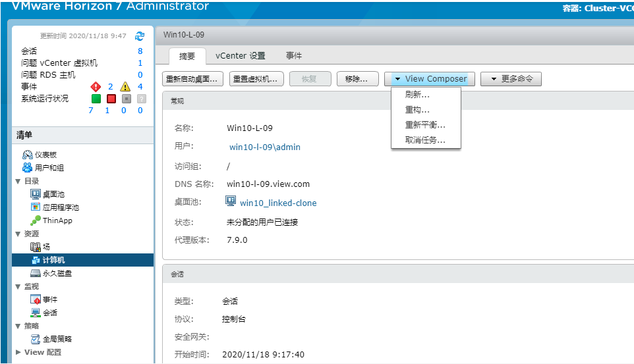Select 场 in the inventory tree
The image size is (634, 364).
point(47,247)
